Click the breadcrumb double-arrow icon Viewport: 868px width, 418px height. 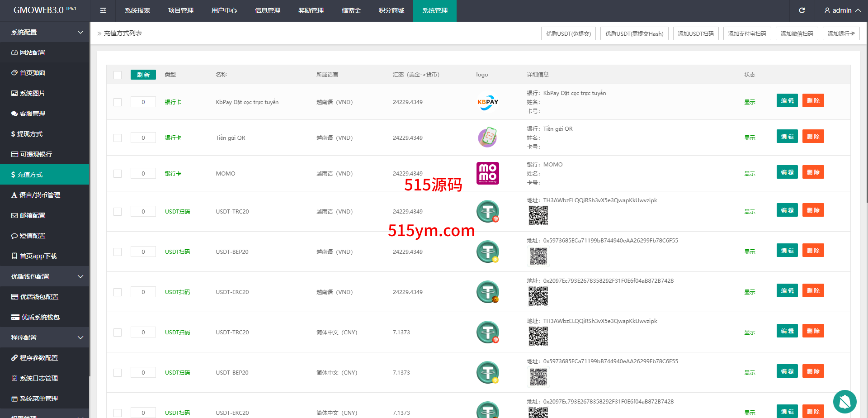tap(99, 33)
